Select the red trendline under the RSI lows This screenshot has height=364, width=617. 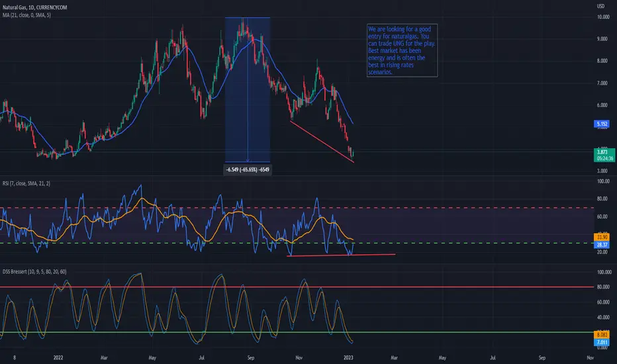tap(341, 255)
